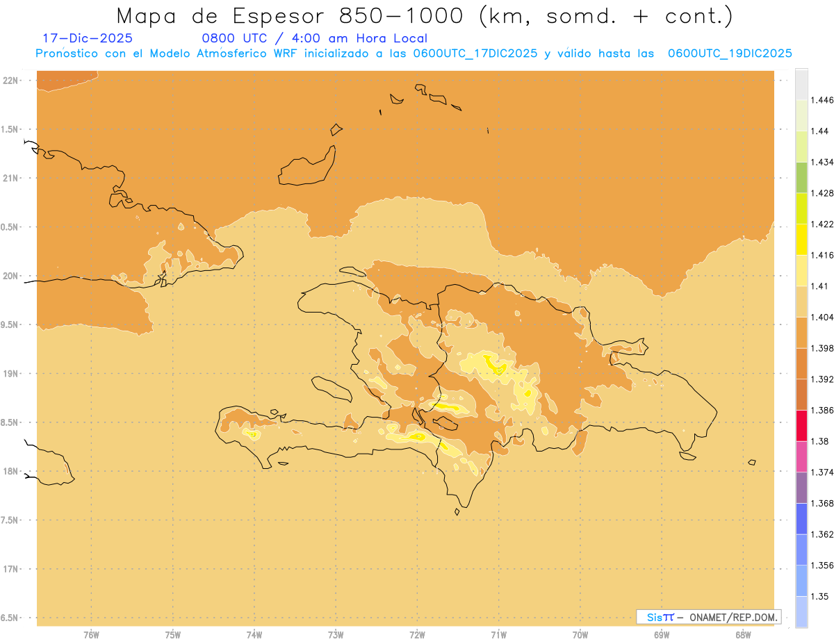Screen dimensions: 834x644
Task: Click the latitude label 18N
Action: tap(11, 471)
